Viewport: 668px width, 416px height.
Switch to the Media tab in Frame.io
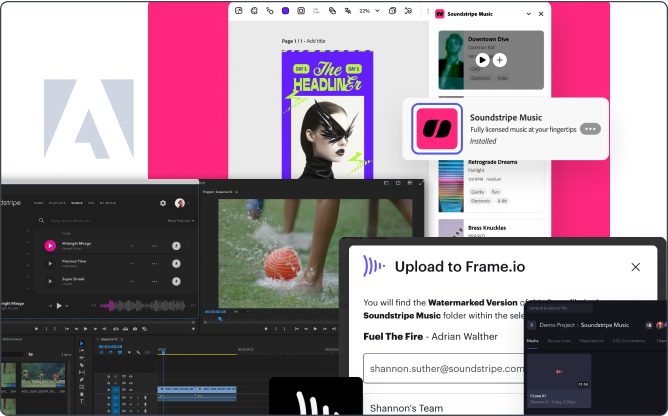[x=532, y=341]
